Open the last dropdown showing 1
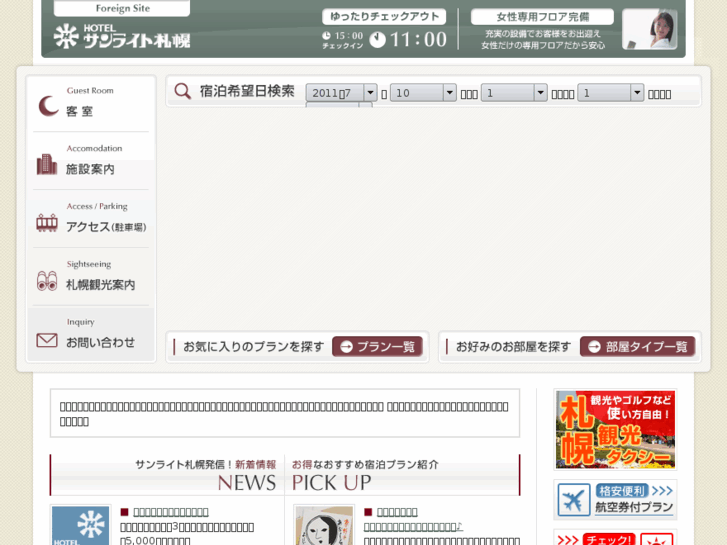Image resolution: width=727 pixels, height=545 pixels. pos(611,93)
